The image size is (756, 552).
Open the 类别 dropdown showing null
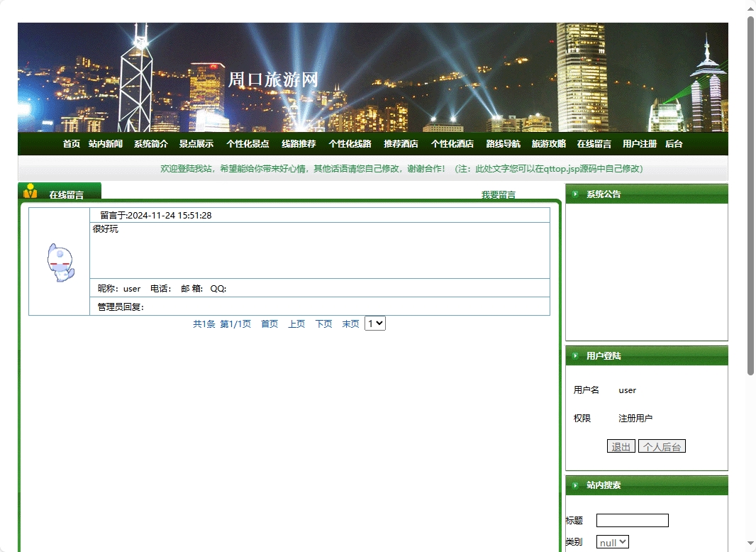611,541
